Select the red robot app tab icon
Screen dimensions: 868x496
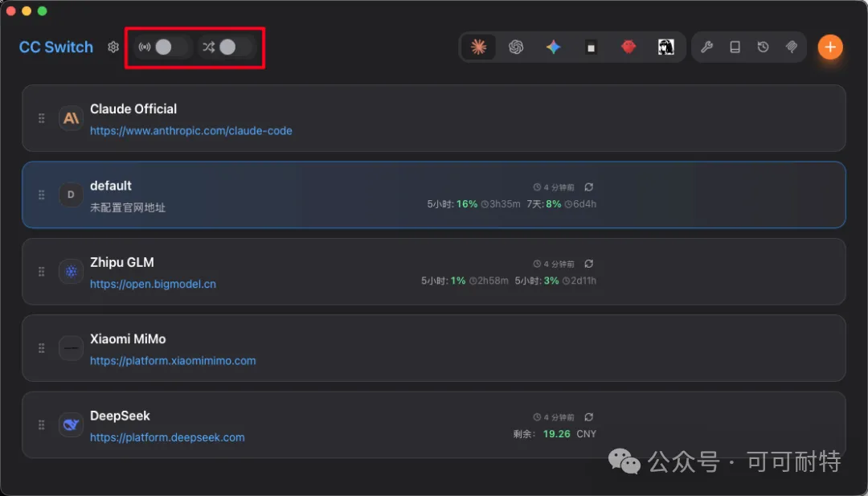[x=628, y=47]
